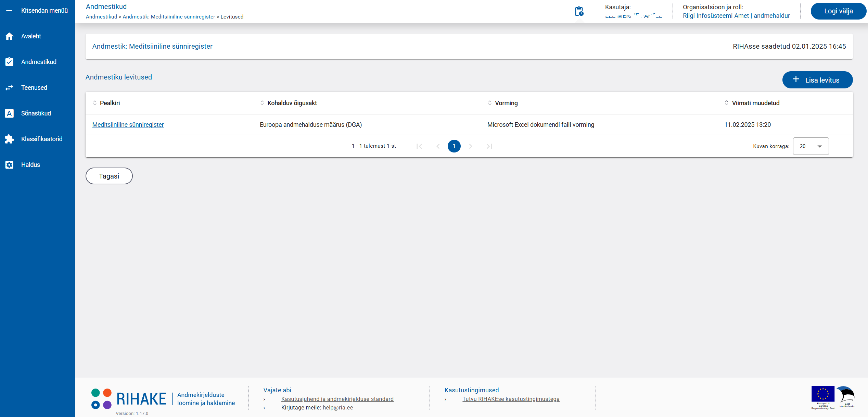The image size is (868, 417).
Task: Click the Haldus gear icon
Action: 9,165
